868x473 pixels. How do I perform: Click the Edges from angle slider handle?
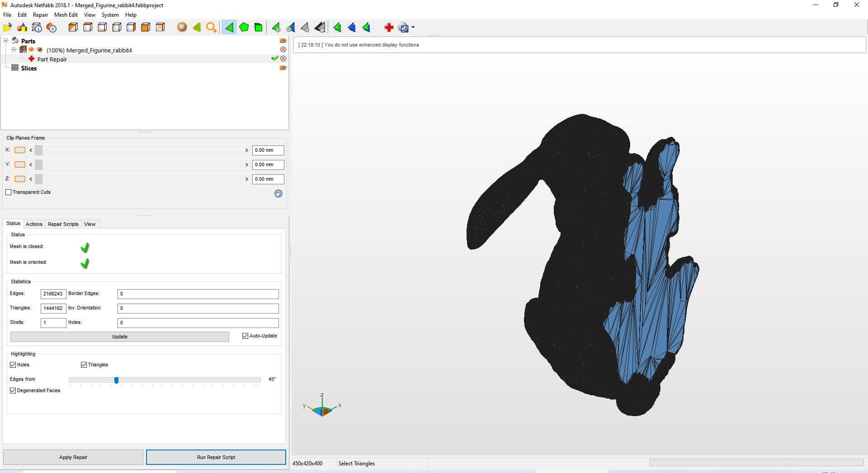[116, 380]
